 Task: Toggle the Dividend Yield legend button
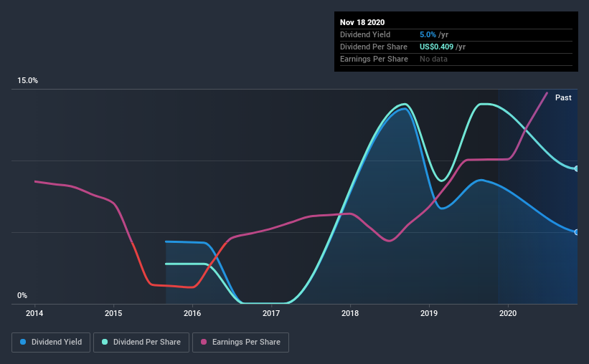(51, 343)
